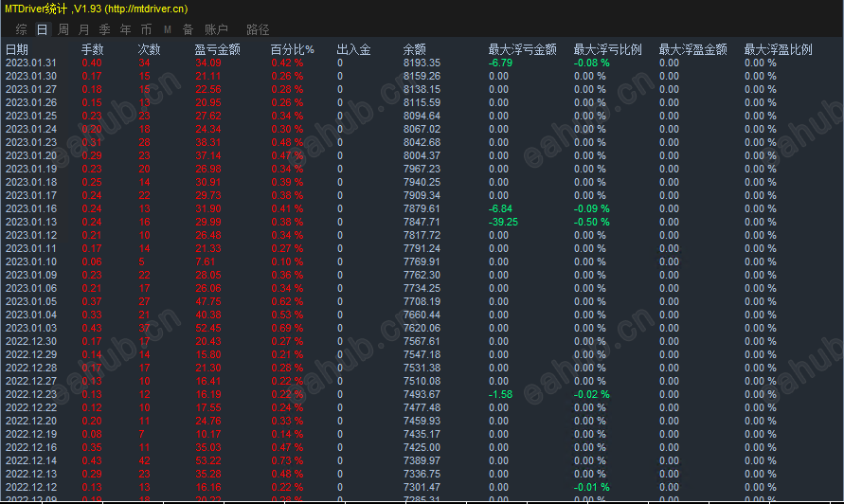Click the balance value 8042.68
The width and height of the screenshot is (844, 504).
(x=422, y=142)
